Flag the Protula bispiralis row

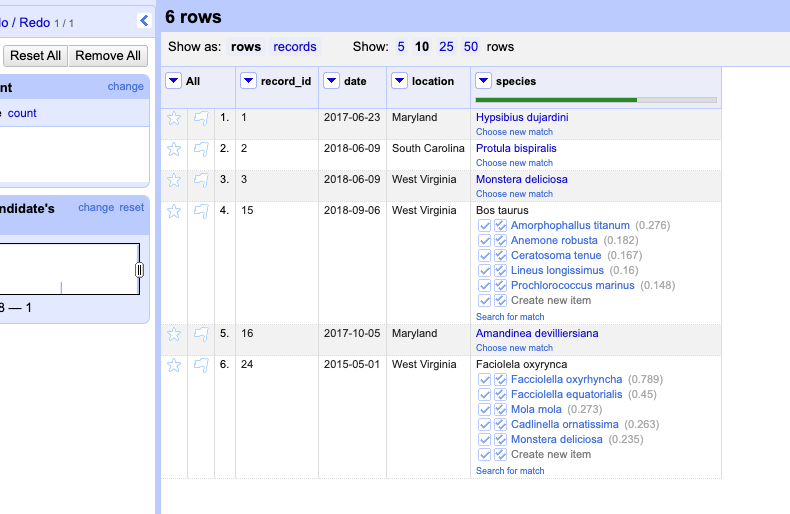[x=201, y=149]
